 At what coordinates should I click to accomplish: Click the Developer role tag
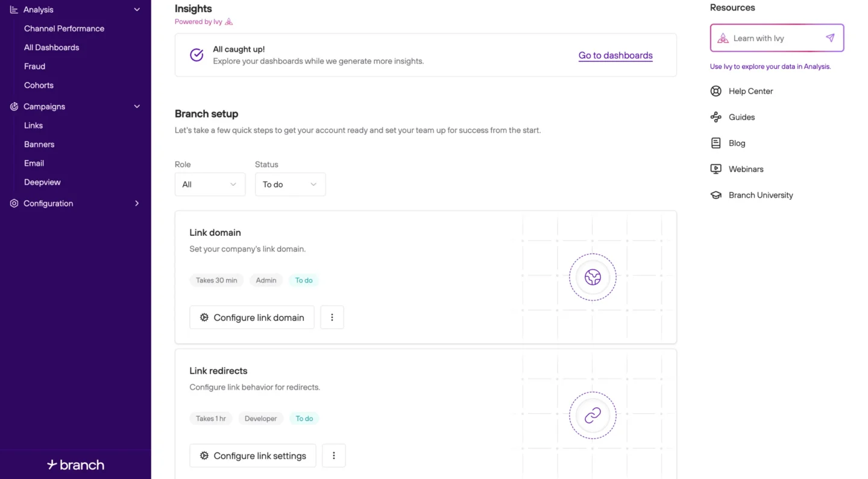coord(260,418)
